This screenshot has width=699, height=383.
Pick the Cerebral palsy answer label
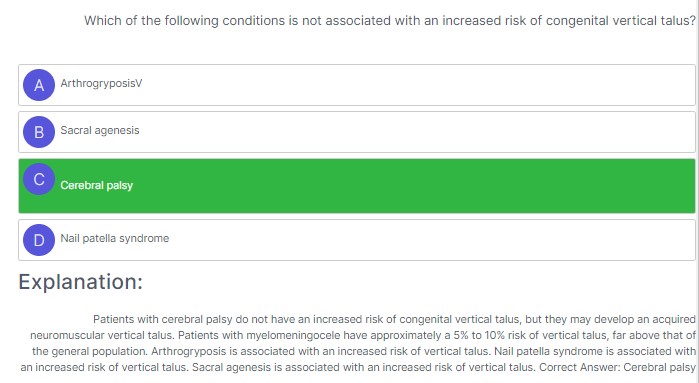click(97, 185)
